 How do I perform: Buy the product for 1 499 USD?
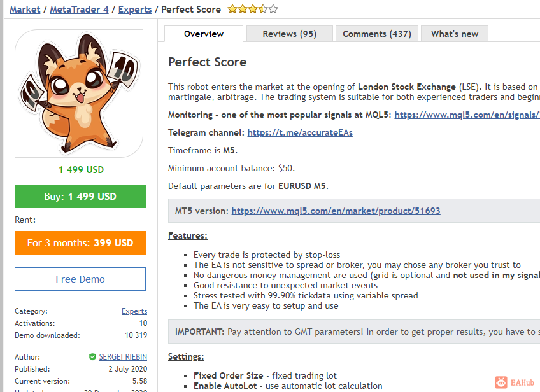point(80,196)
